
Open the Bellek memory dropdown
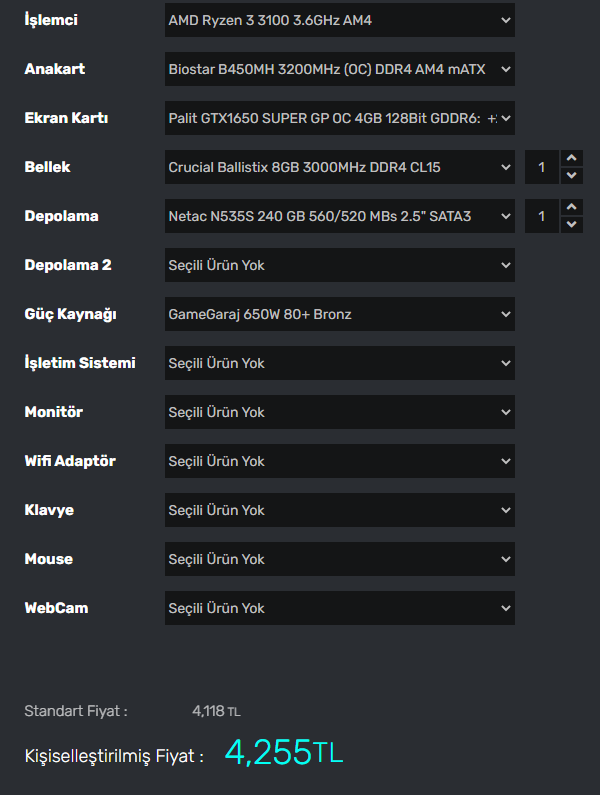coord(339,167)
